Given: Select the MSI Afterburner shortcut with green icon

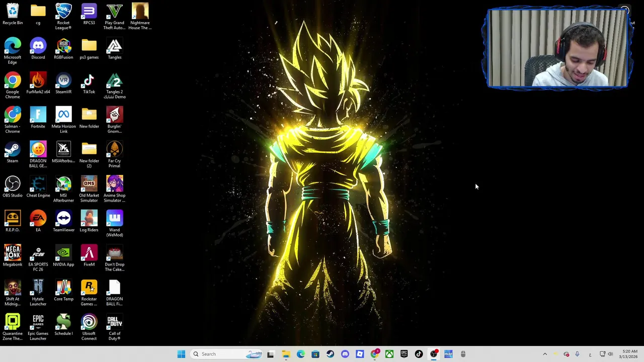Looking at the screenshot, I should click(x=63, y=189).
